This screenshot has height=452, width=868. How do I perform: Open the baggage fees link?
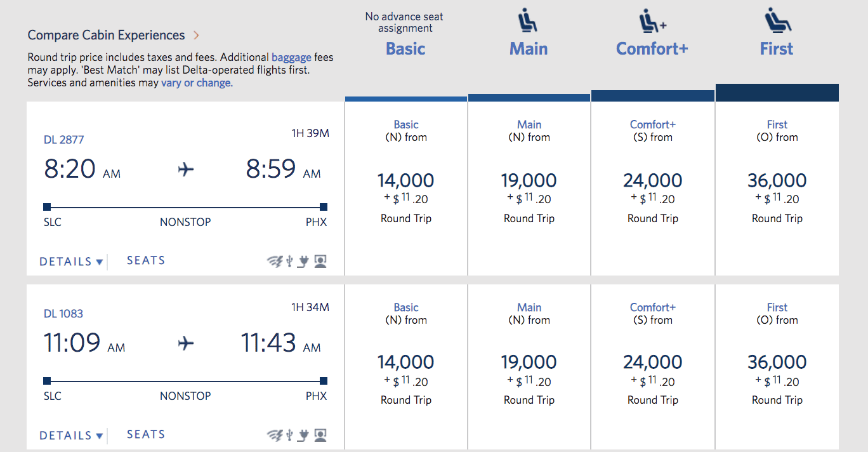click(x=291, y=57)
